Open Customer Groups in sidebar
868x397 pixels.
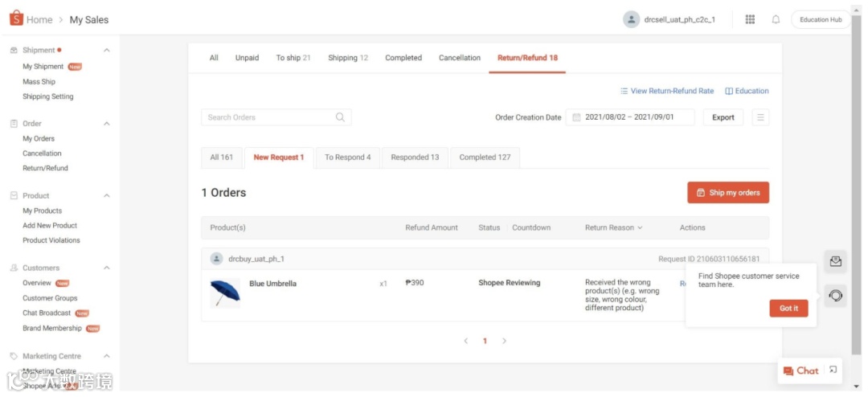pyautogui.click(x=50, y=298)
